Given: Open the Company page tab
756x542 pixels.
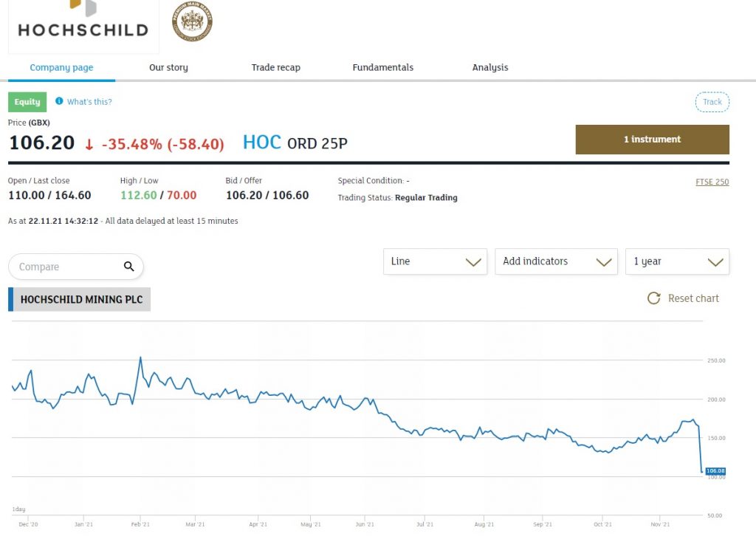Looking at the screenshot, I should (62, 67).
